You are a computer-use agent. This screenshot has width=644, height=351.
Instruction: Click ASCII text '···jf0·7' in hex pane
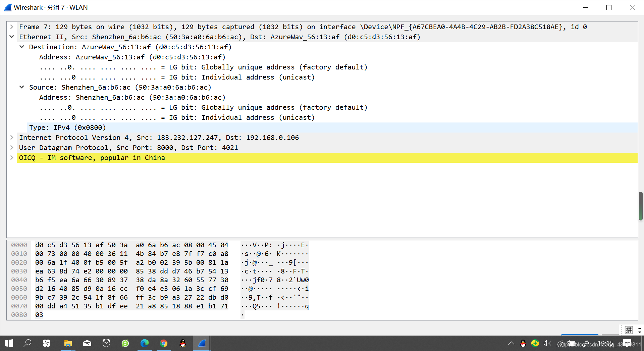257,280
